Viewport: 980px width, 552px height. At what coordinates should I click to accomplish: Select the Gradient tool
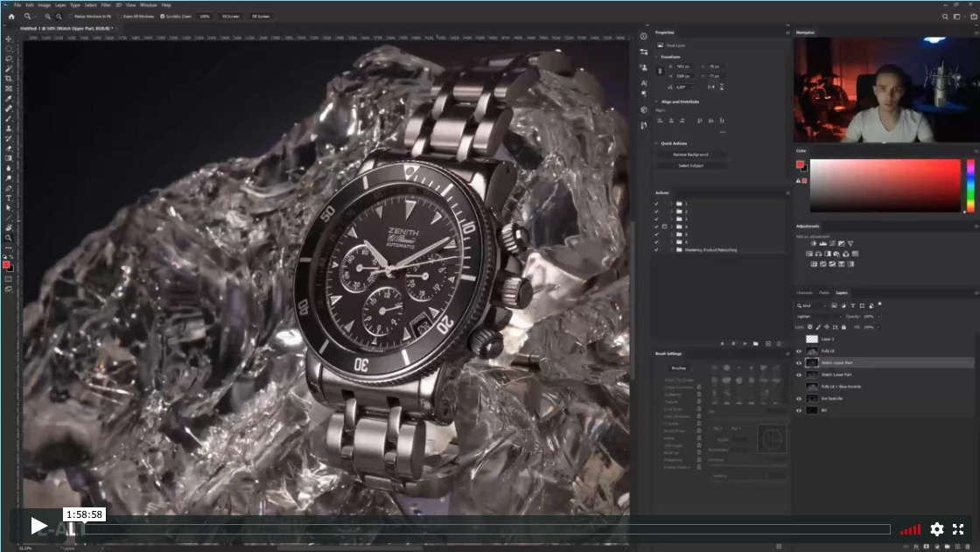(9, 159)
